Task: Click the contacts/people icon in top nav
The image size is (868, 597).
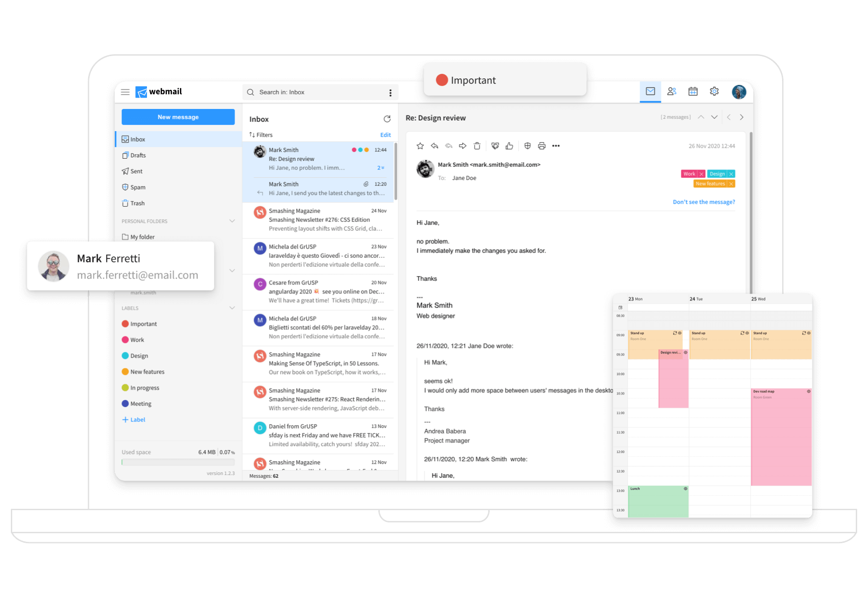Action: (x=672, y=92)
